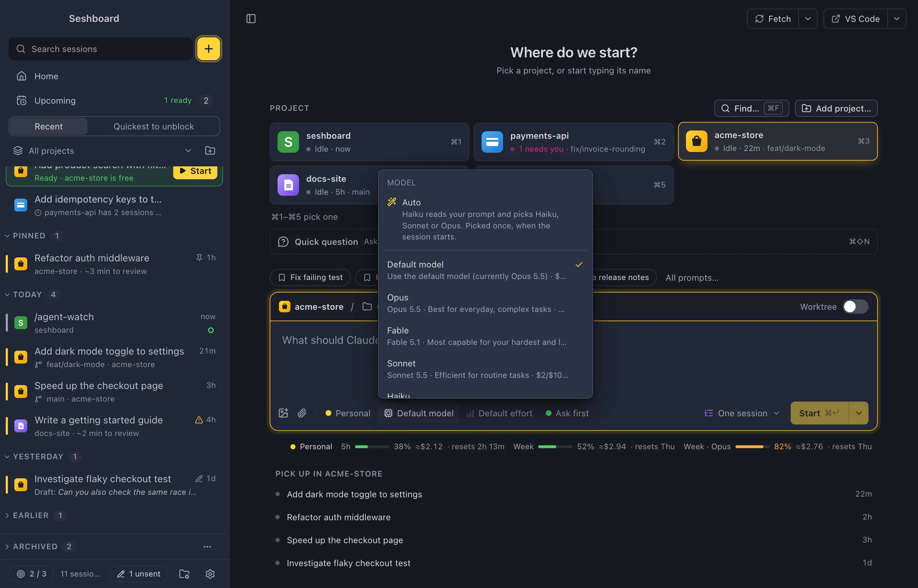This screenshot has height=588, width=918.
Task: Open the settings gear in sidebar footer
Action: (x=210, y=574)
